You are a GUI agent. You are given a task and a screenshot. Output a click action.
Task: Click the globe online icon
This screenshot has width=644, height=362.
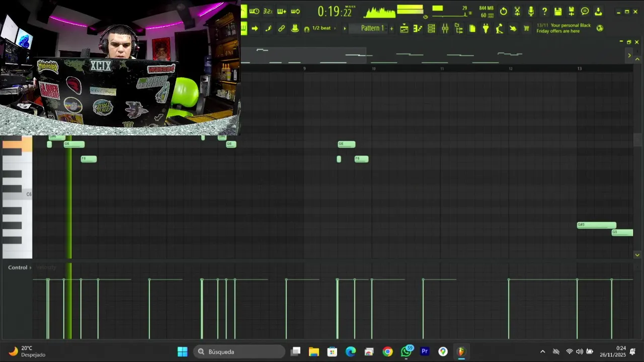coord(600,28)
